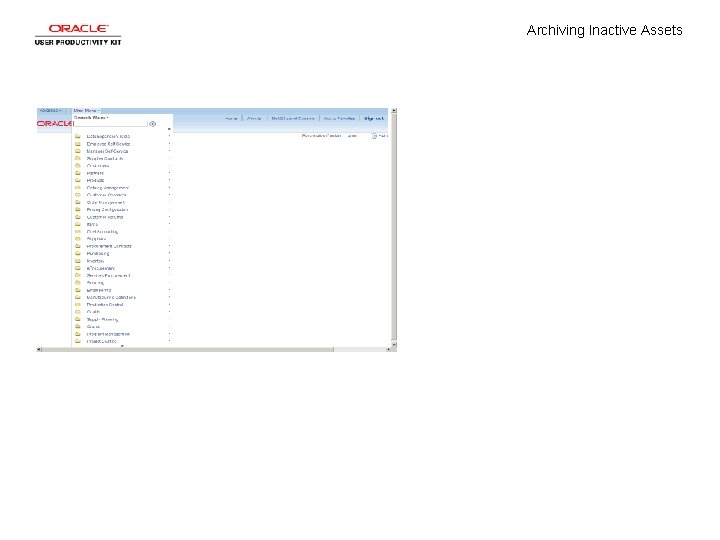Image resolution: width=720 pixels, height=540 pixels.
Task: Open the Purchasing menu entry
Action: tap(98, 253)
